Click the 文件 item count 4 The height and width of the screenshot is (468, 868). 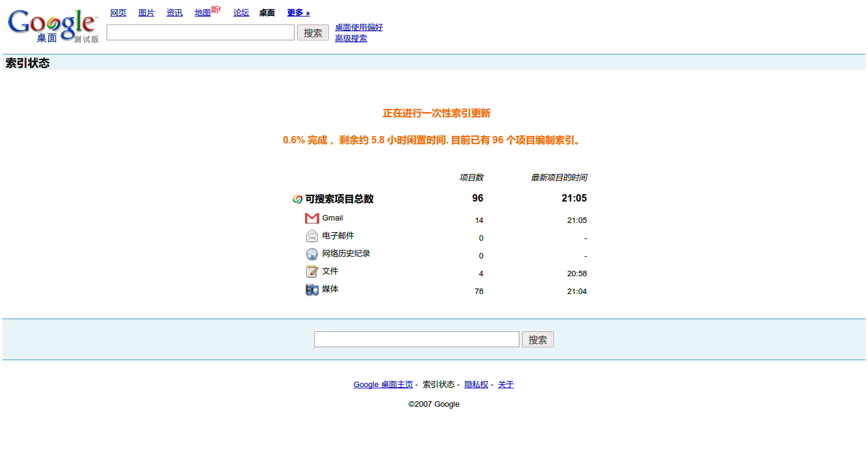point(481,274)
